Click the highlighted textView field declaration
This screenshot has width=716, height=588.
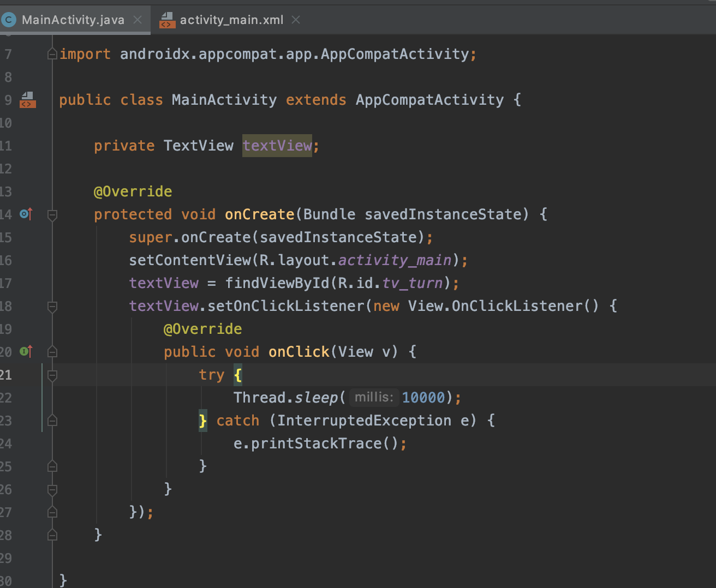[277, 146]
